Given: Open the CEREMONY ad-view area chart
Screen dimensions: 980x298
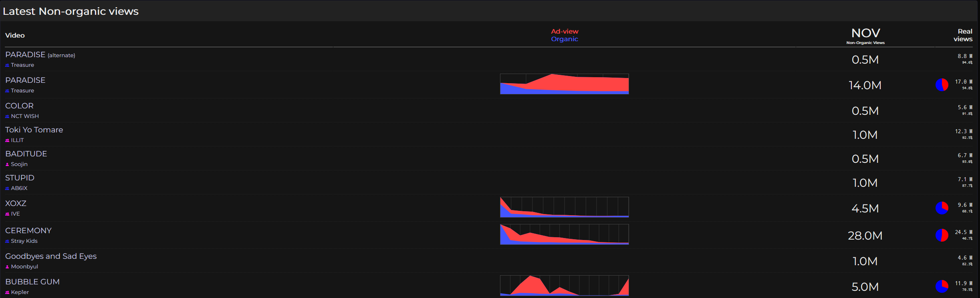Looking at the screenshot, I should tap(565, 234).
